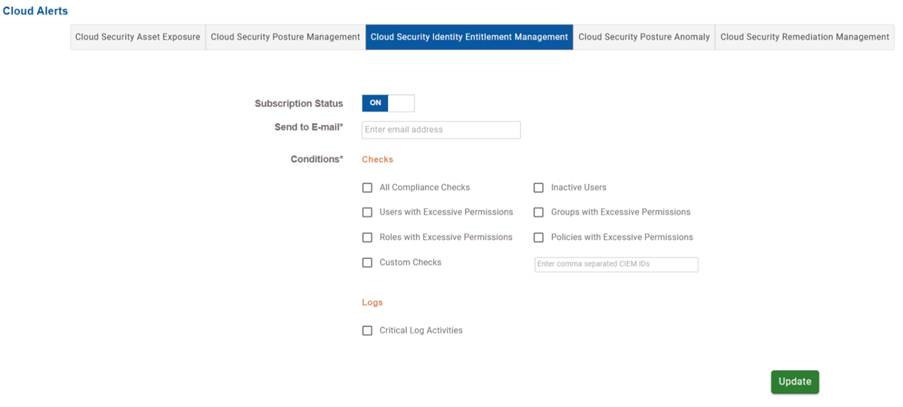
Task: Click the Checks section label
Action: tap(377, 159)
